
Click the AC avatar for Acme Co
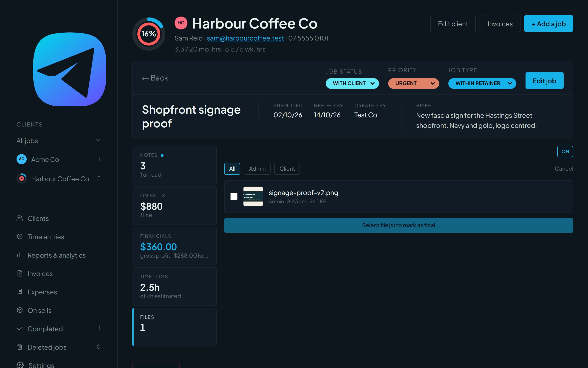pyautogui.click(x=22, y=159)
